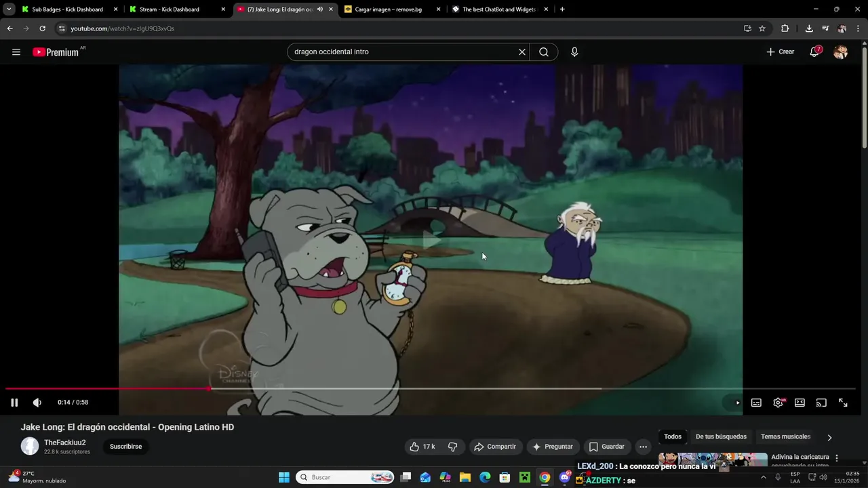
Task: Toggle subtitles on the video player
Action: point(756,403)
